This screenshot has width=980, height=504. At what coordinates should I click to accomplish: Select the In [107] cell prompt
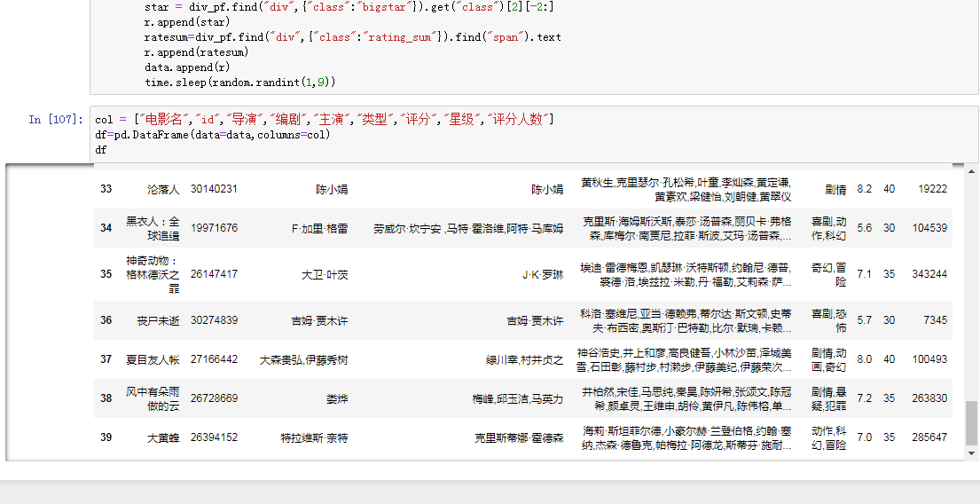point(56,119)
